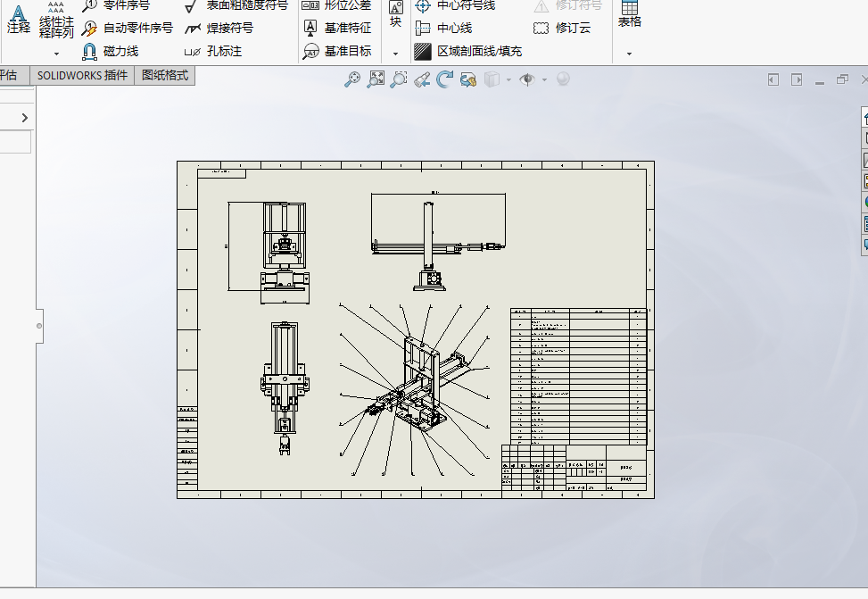
Task: Click the 块 blocks button
Action: [x=395, y=14]
